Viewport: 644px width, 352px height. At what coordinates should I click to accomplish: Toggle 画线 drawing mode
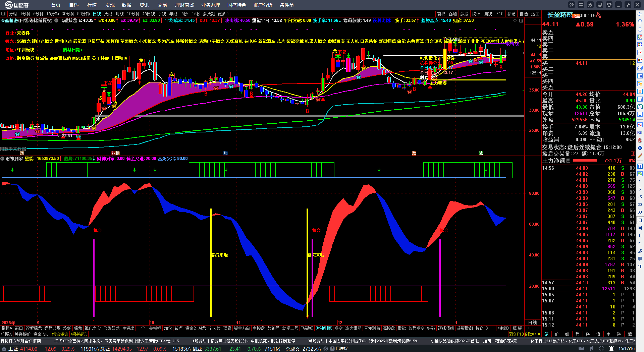click(488, 14)
